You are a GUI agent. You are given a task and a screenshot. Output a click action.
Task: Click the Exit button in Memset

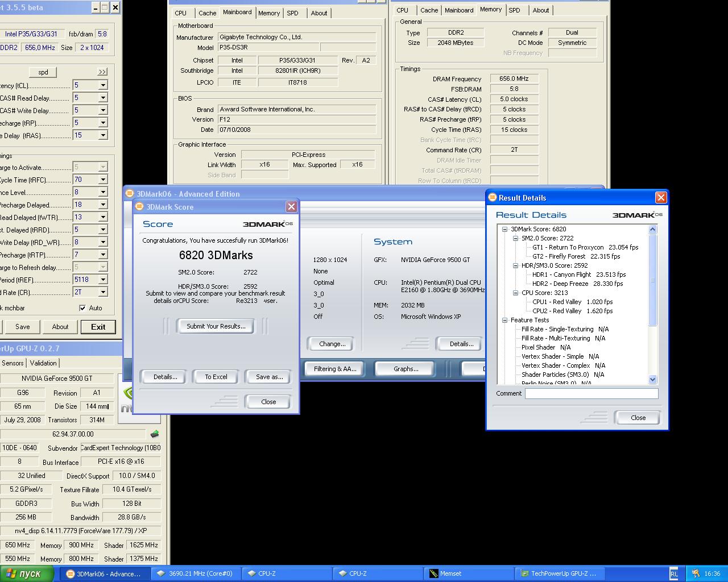coord(98,327)
